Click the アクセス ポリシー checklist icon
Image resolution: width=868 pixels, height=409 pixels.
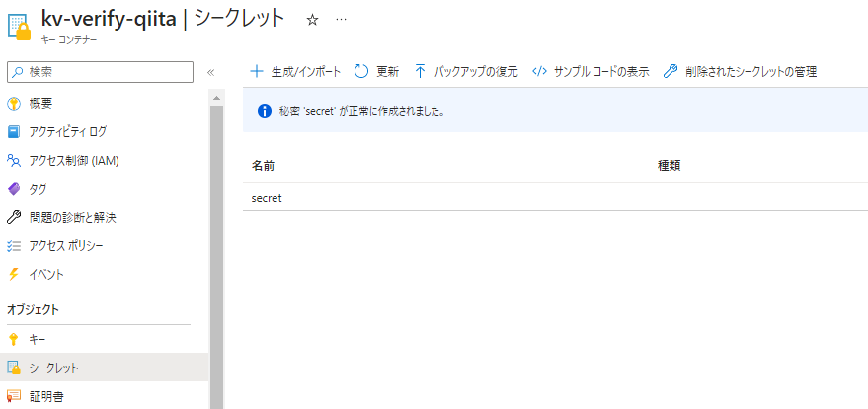point(14,246)
